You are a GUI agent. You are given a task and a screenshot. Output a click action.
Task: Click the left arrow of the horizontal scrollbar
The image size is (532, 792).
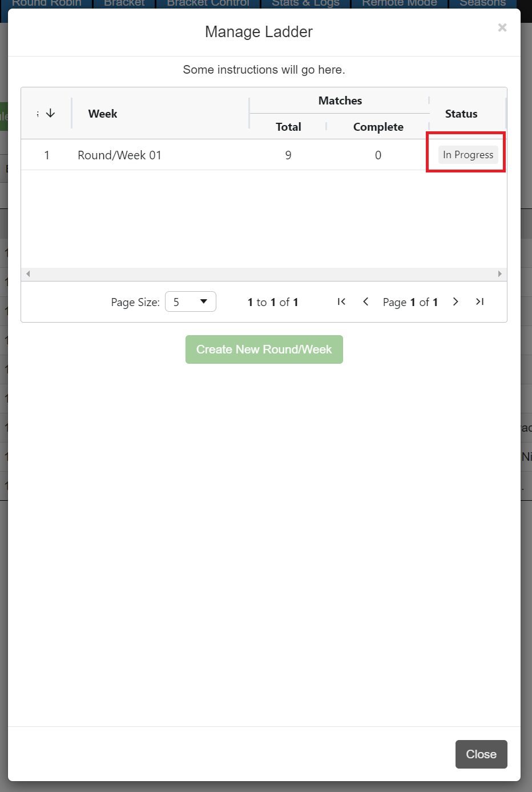pos(28,274)
